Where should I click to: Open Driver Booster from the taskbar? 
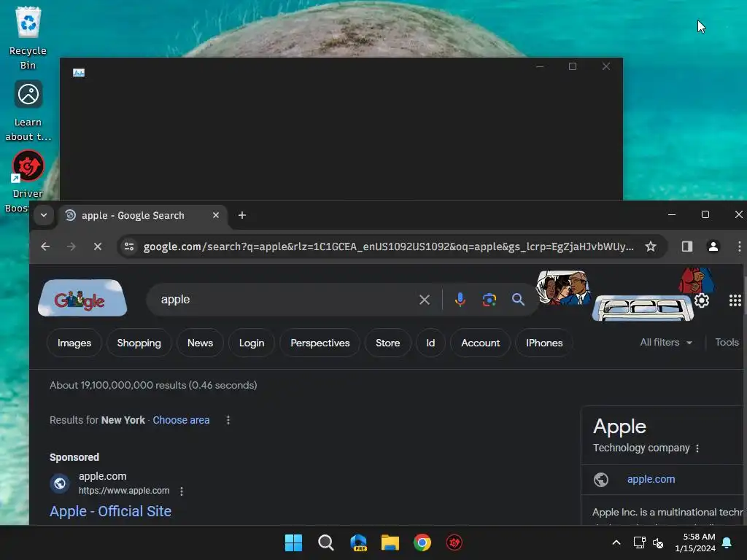(454, 542)
